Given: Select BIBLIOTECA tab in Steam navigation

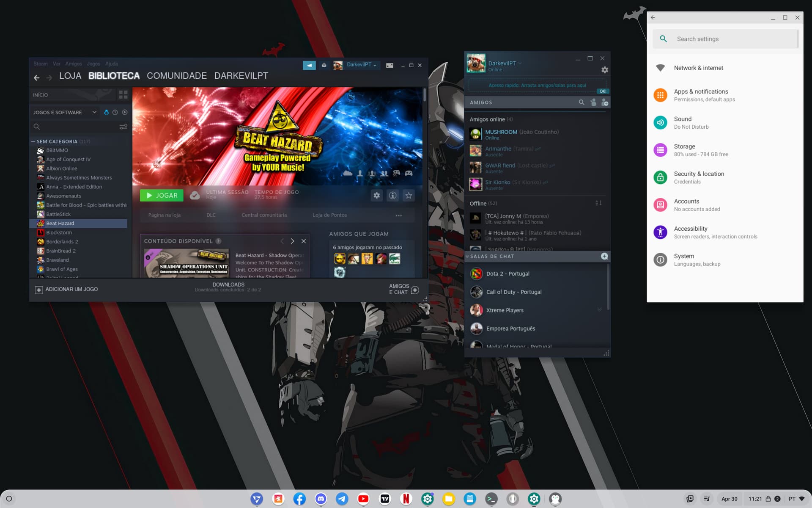Looking at the screenshot, I should 114,75.
